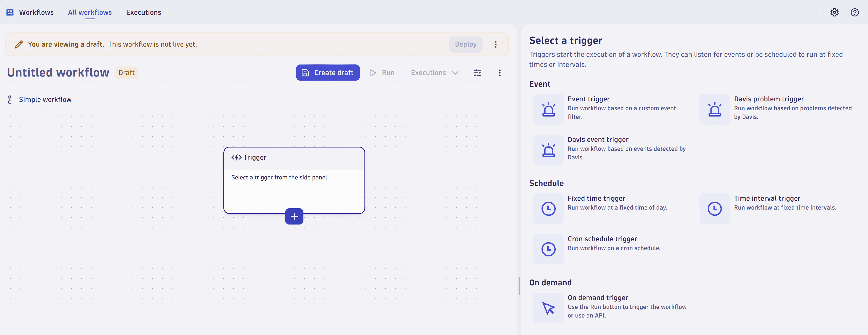Switch to the Executions tab

[x=144, y=12]
